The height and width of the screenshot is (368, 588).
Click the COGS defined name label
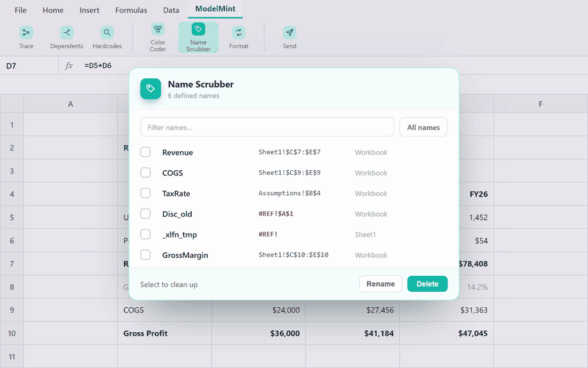(173, 173)
